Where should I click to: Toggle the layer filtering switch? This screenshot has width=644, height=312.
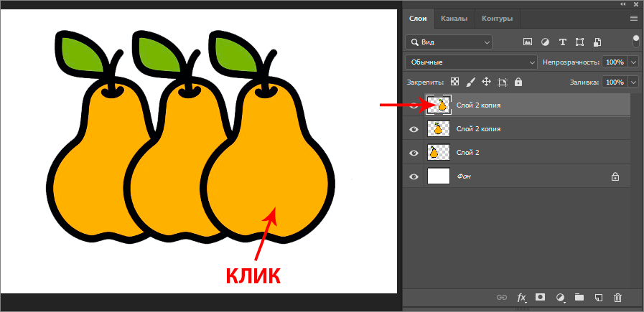coord(635,41)
